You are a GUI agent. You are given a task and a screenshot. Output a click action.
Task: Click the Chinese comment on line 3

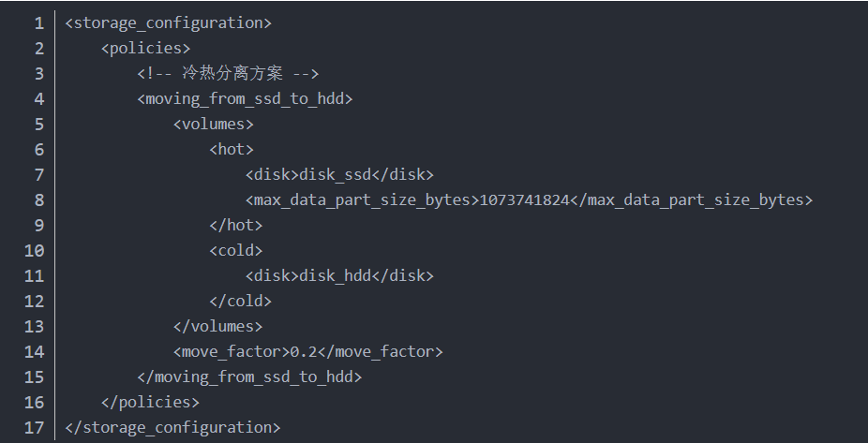click(228, 73)
